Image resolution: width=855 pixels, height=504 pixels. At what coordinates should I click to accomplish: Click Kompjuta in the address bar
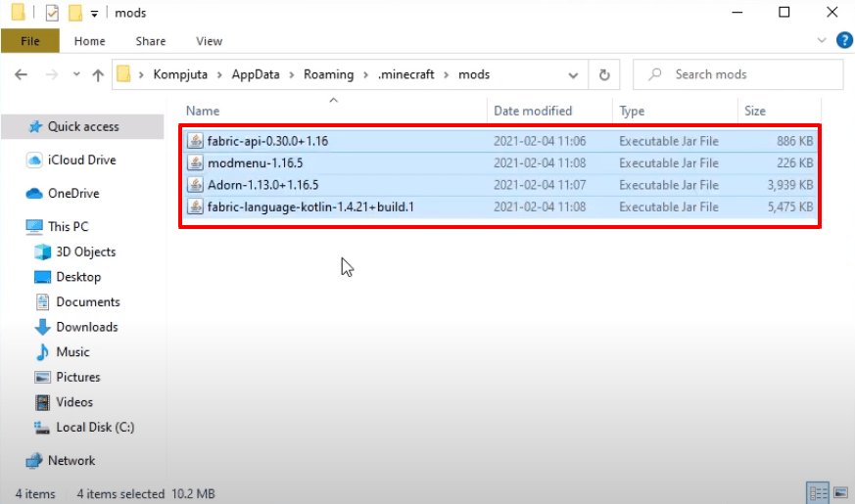[180, 74]
